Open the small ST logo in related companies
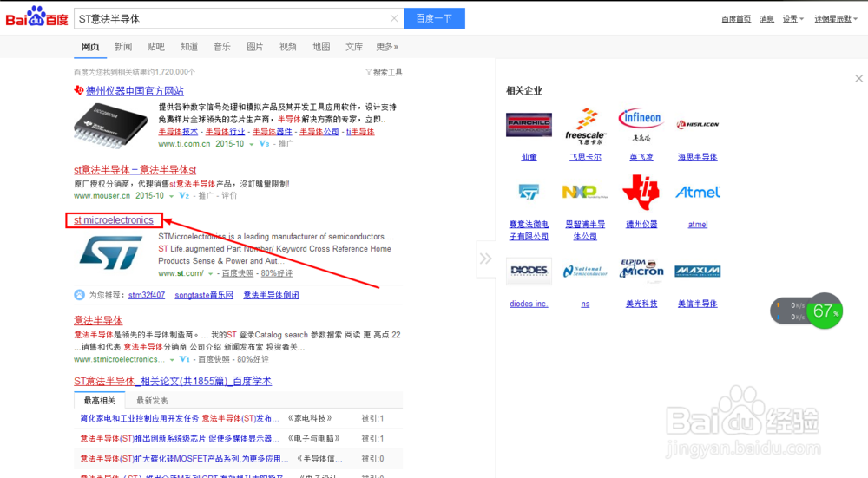 pos(529,192)
